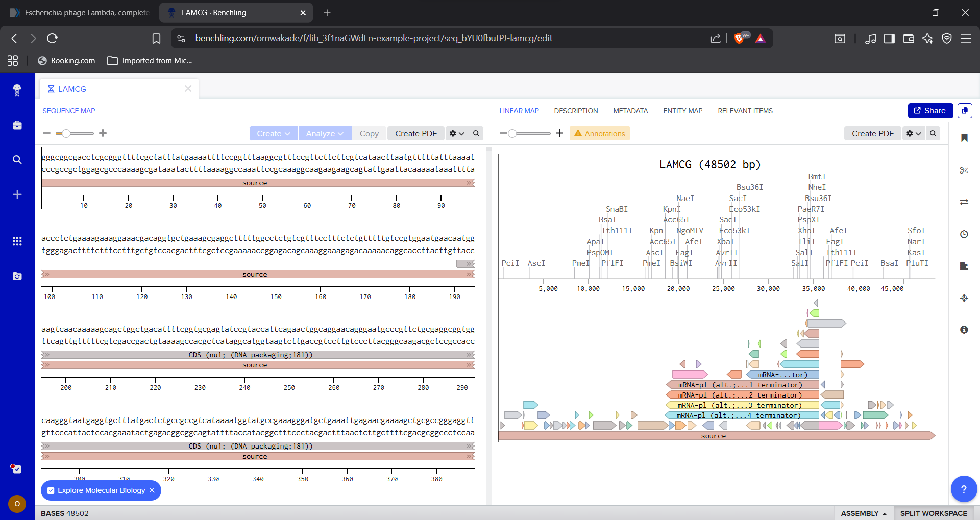
Task: Open the Create dropdown menu
Action: pyautogui.click(x=274, y=133)
